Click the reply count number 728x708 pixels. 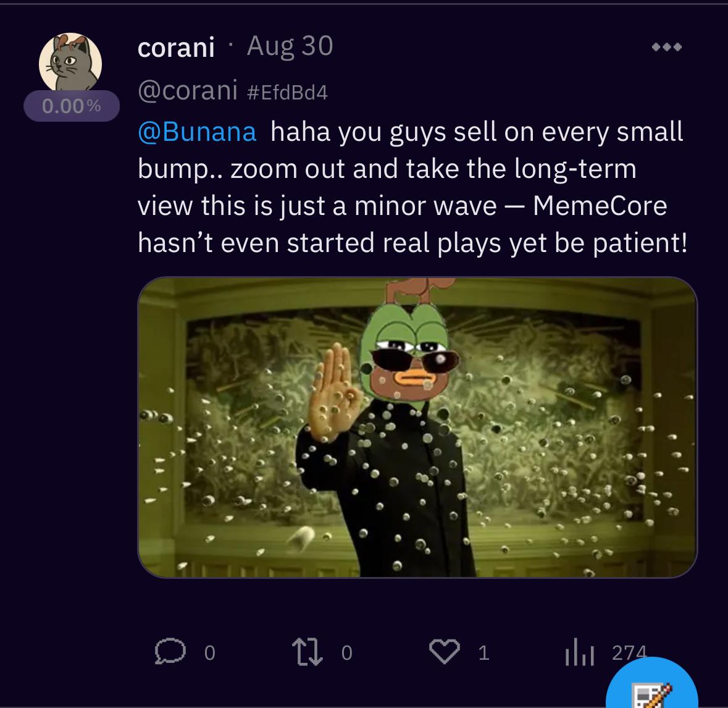[210, 653]
